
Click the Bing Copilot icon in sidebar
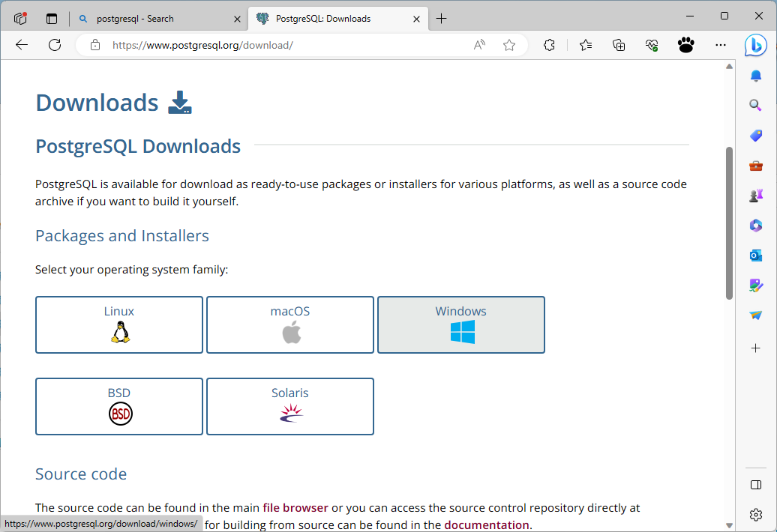pos(755,45)
